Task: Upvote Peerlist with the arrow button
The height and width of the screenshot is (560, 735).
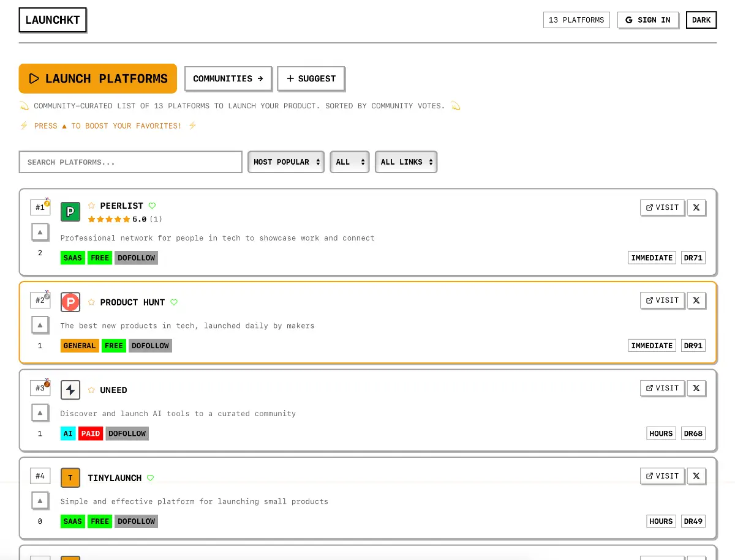Action: pos(40,233)
